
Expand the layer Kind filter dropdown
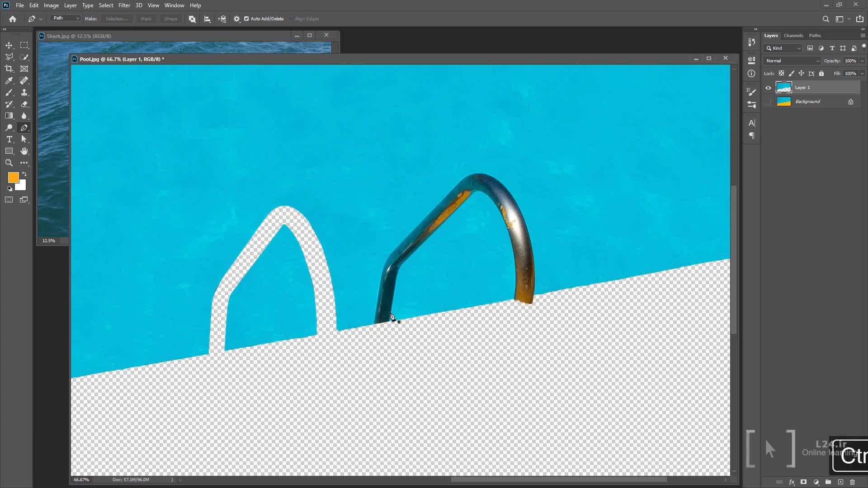[783, 48]
